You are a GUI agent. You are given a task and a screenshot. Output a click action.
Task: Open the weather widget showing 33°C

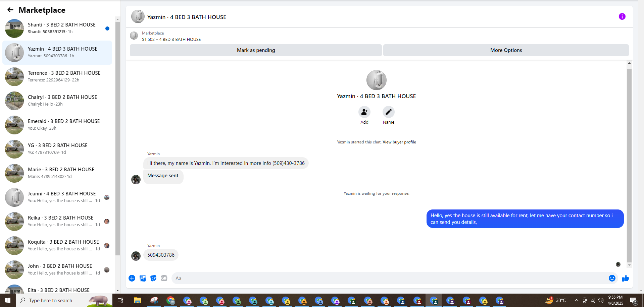coord(556,300)
